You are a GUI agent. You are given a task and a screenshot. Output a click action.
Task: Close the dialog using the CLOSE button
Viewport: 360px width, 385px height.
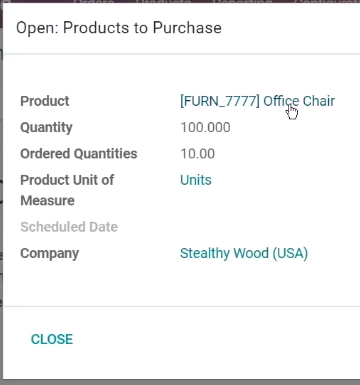[52, 339]
